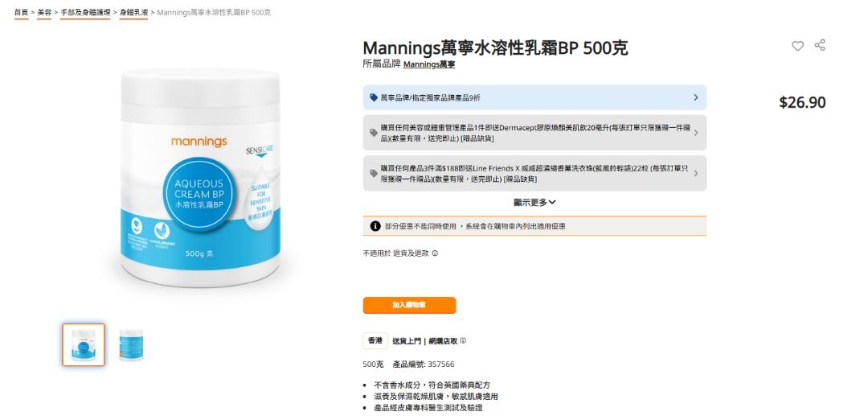Expand the Dermacept gift offer arrow
This screenshot has height=420, width=868.
(x=696, y=133)
